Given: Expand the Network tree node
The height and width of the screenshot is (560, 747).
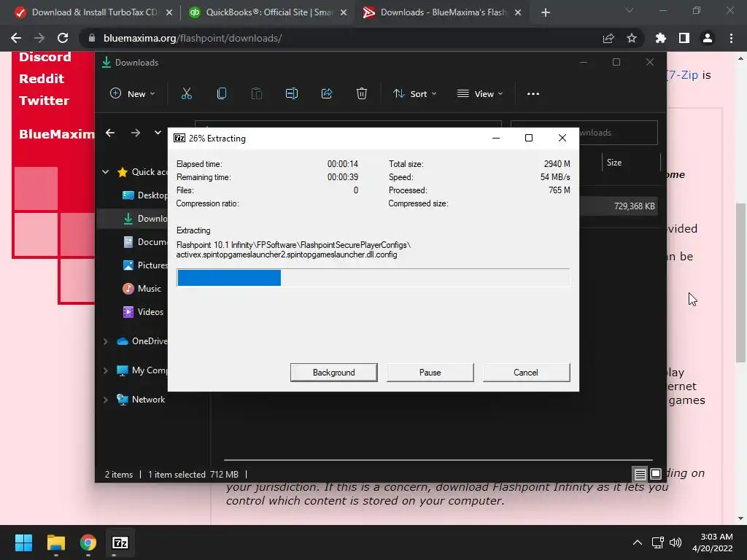Looking at the screenshot, I should click(105, 400).
